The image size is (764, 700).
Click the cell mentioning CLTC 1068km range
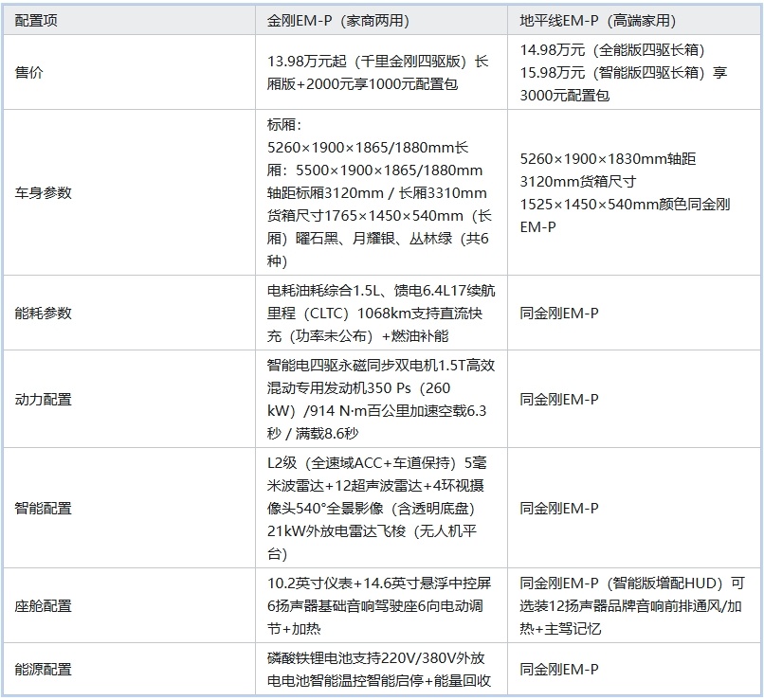tap(381, 313)
